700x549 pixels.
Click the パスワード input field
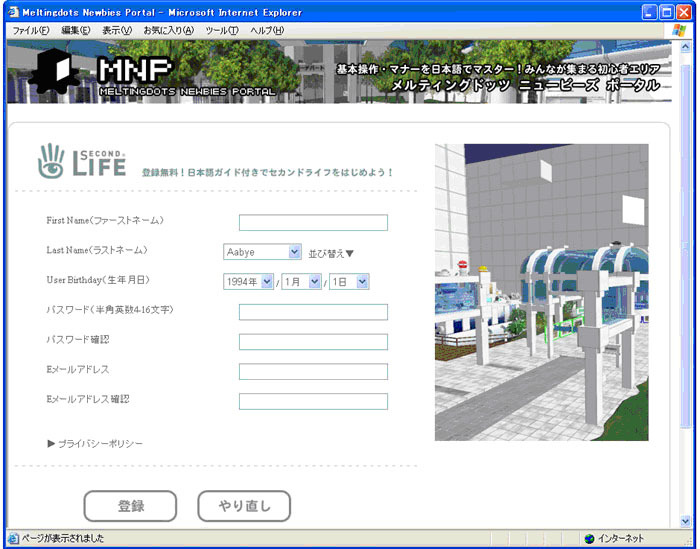point(313,312)
